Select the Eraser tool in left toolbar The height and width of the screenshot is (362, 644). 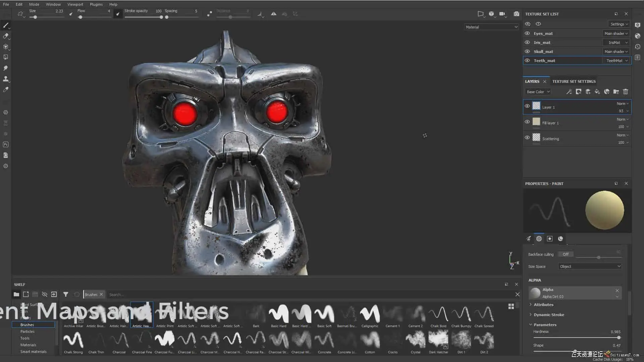coord(6,36)
